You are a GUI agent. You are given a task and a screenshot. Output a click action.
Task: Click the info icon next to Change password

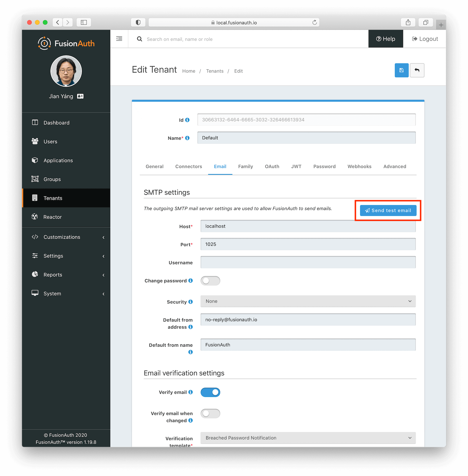tap(191, 281)
